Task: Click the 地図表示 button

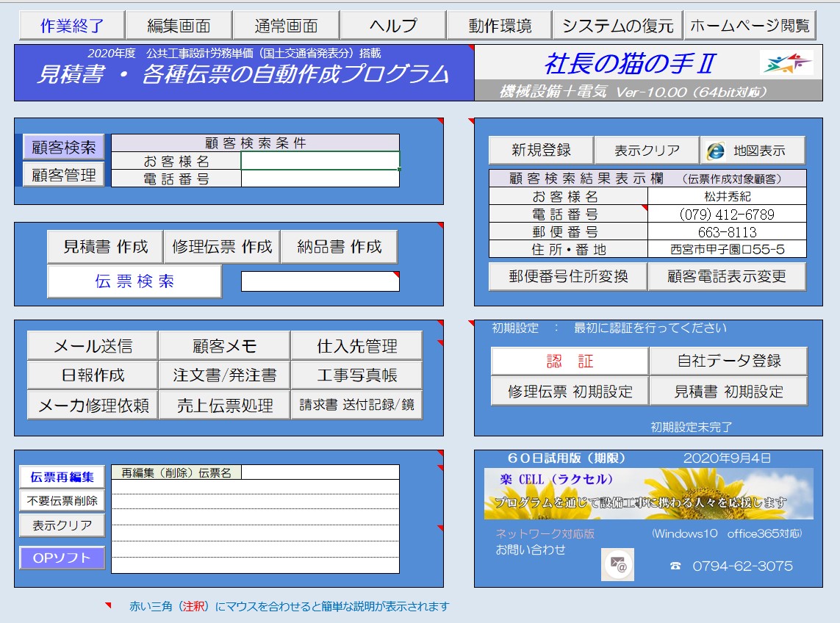Action: coord(753,150)
